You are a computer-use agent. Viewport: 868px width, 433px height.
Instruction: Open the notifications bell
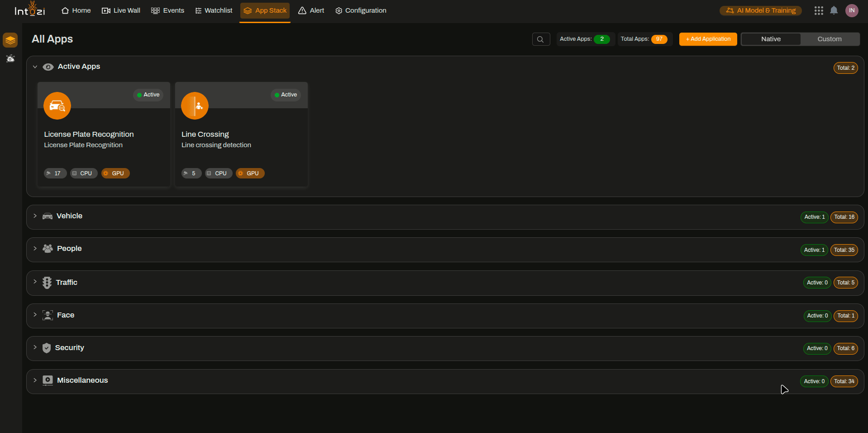tap(834, 10)
